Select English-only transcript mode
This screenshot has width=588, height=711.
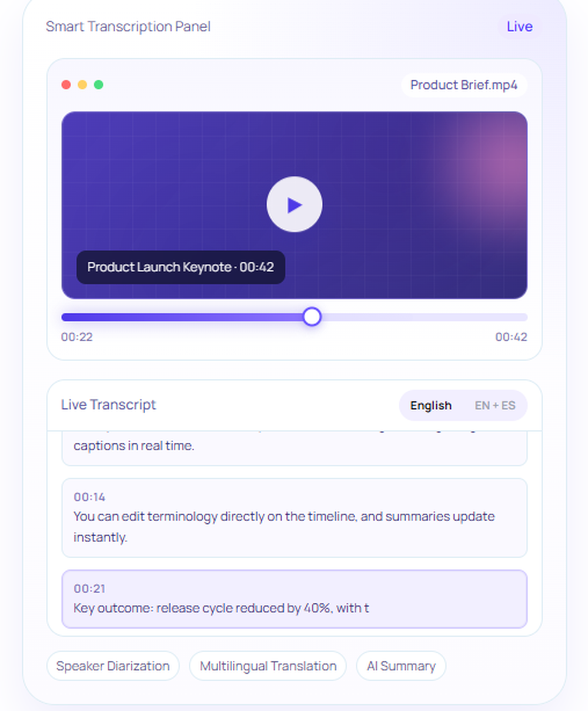tap(430, 406)
